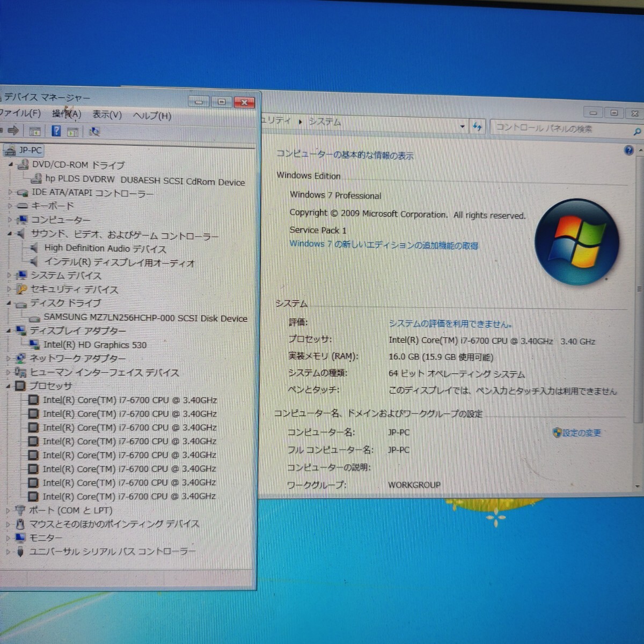Click the ヒューマン インターフェイス デバイス icon
The height and width of the screenshot is (644, 644).
point(21,372)
